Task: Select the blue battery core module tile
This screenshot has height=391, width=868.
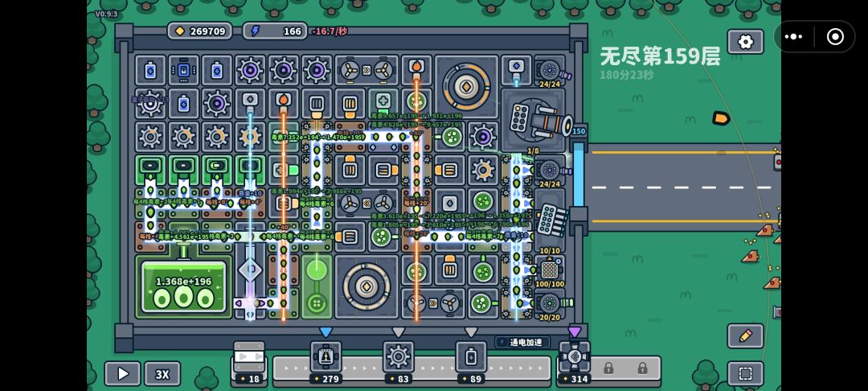Action: tap(183, 70)
